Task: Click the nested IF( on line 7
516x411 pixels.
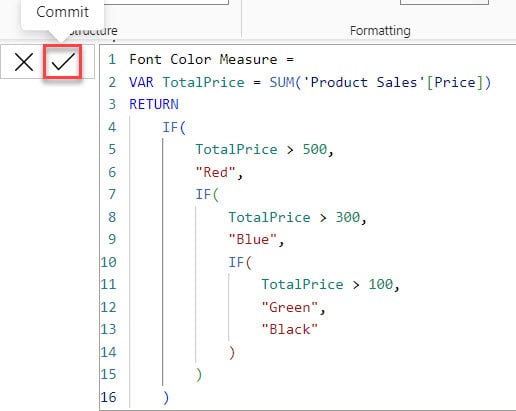Action: (207, 194)
